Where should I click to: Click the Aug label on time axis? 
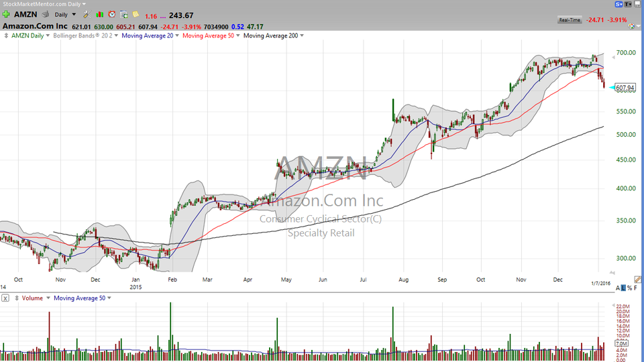pyautogui.click(x=403, y=280)
